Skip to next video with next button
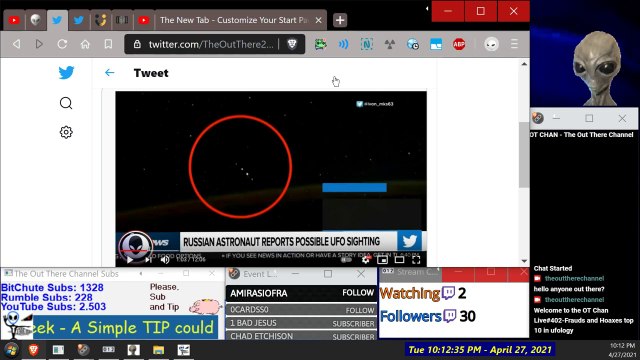The height and width of the screenshot is (360, 640). [x=149, y=260]
